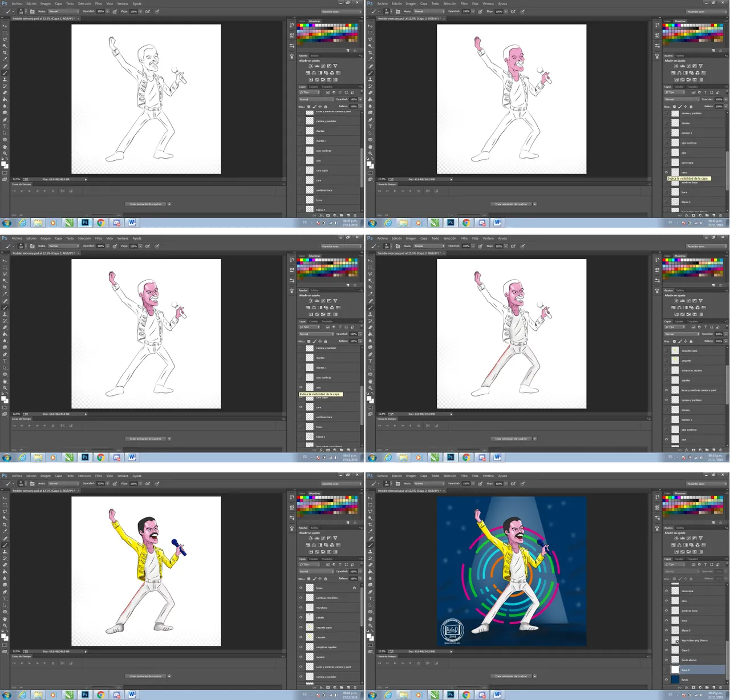The height and width of the screenshot is (700, 730).
Task: Filter layers by type T icon, pink-face shaded-pants screenshot
Action: (x=705, y=327)
